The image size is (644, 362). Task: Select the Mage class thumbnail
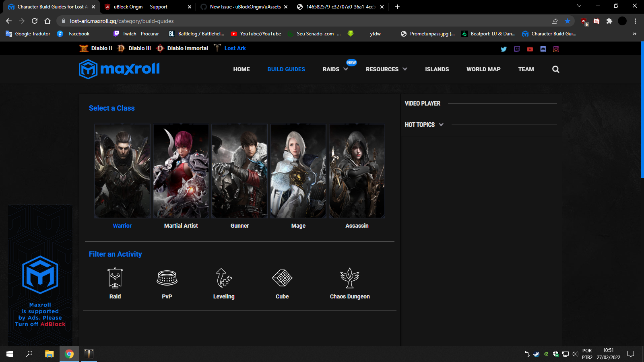pyautogui.click(x=298, y=171)
